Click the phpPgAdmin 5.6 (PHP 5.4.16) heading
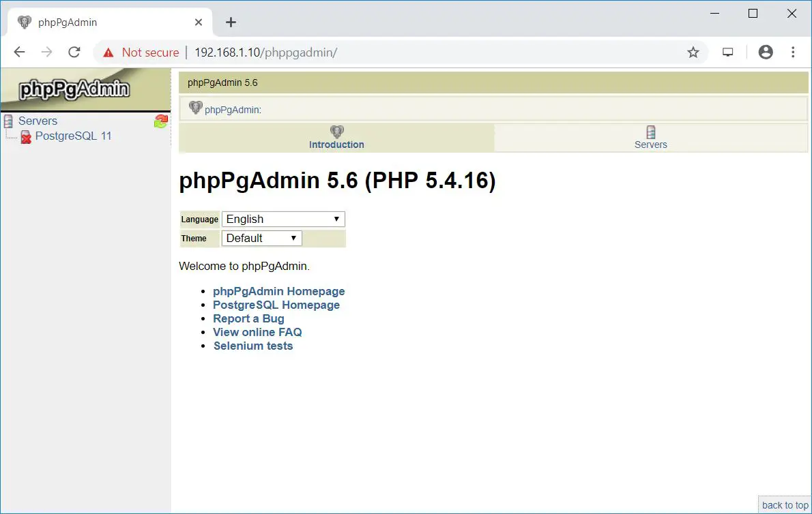This screenshot has height=514, width=812. [337, 181]
